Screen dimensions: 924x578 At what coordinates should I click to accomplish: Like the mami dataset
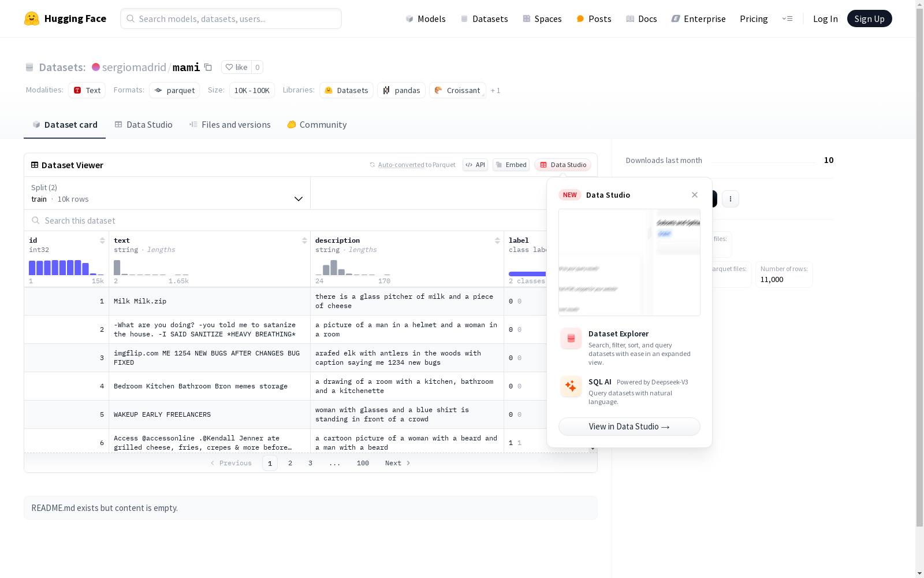(236, 67)
